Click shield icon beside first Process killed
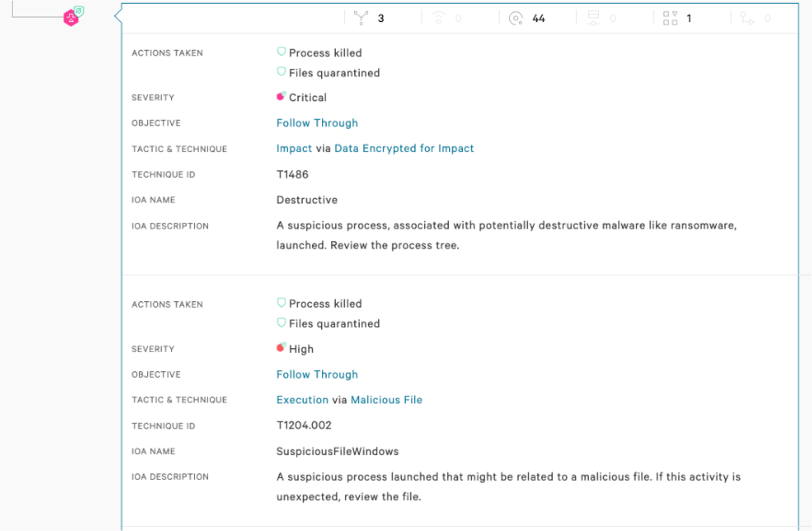 coord(281,52)
